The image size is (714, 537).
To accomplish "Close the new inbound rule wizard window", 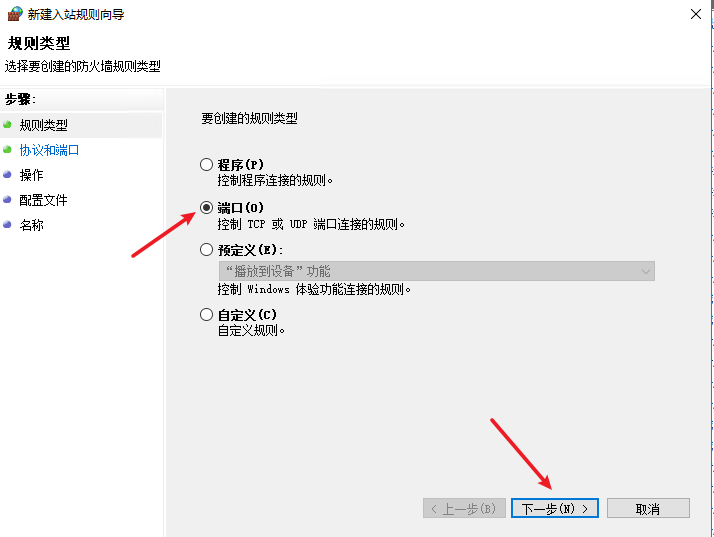I will click(695, 14).
